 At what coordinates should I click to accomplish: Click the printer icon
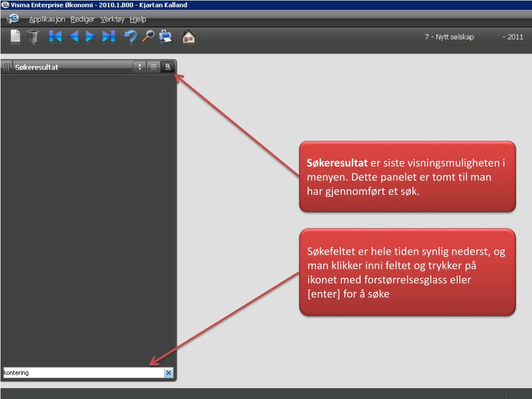[166, 36]
